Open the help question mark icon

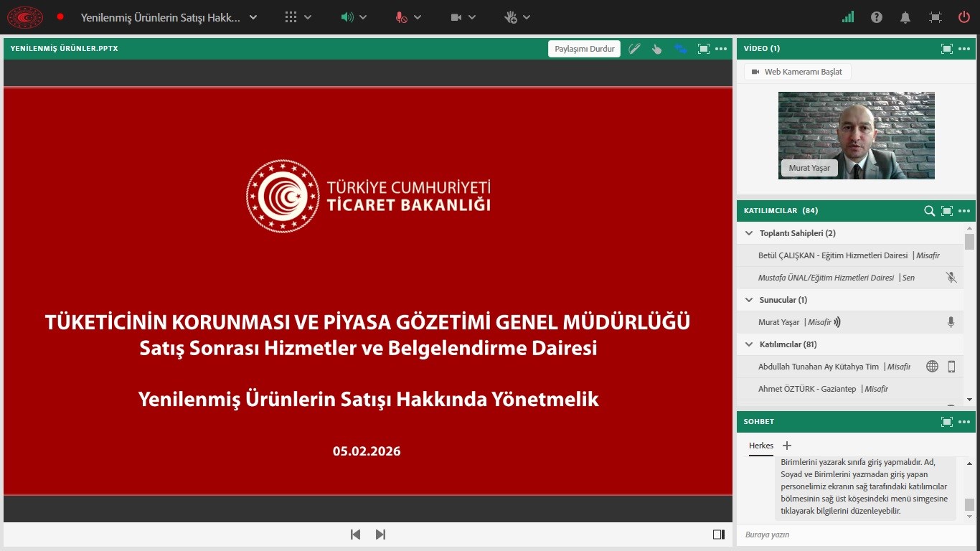(x=877, y=17)
